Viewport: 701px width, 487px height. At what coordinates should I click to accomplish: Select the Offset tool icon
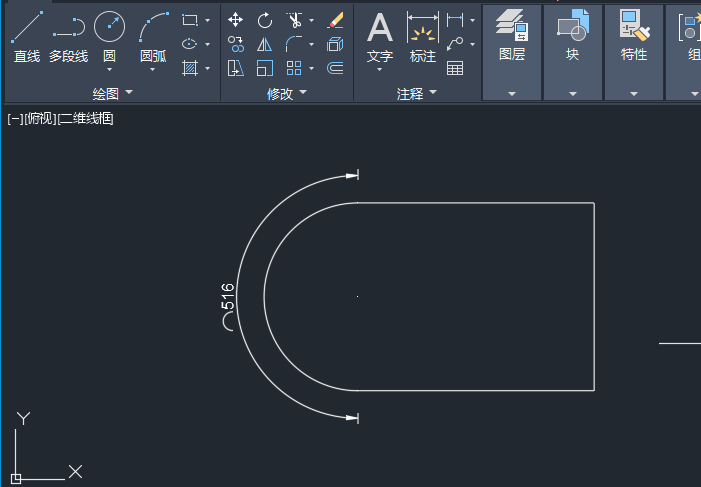[336, 68]
